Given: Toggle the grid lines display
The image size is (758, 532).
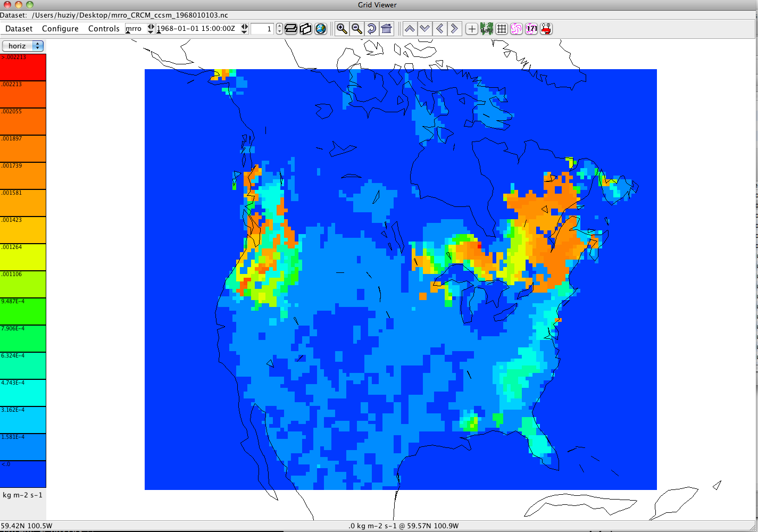Looking at the screenshot, I should click(x=502, y=29).
